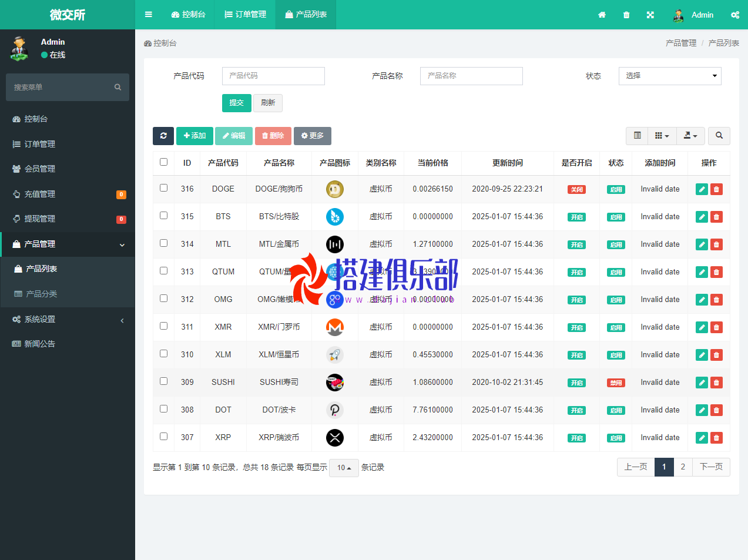The height and width of the screenshot is (560, 748).
Task: Check the checkbox for row ID 314
Action: [x=163, y=243]
